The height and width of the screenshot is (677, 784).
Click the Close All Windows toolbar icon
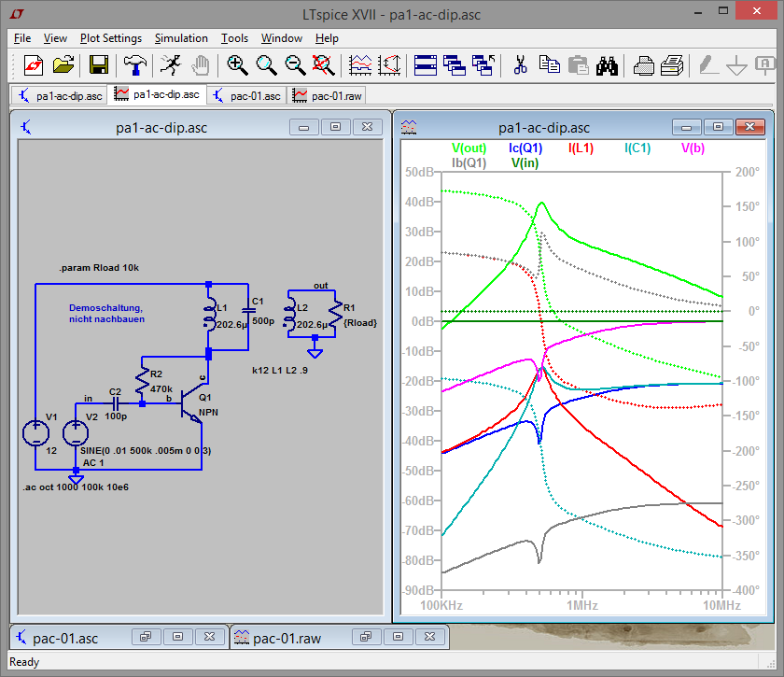(483, 65)
